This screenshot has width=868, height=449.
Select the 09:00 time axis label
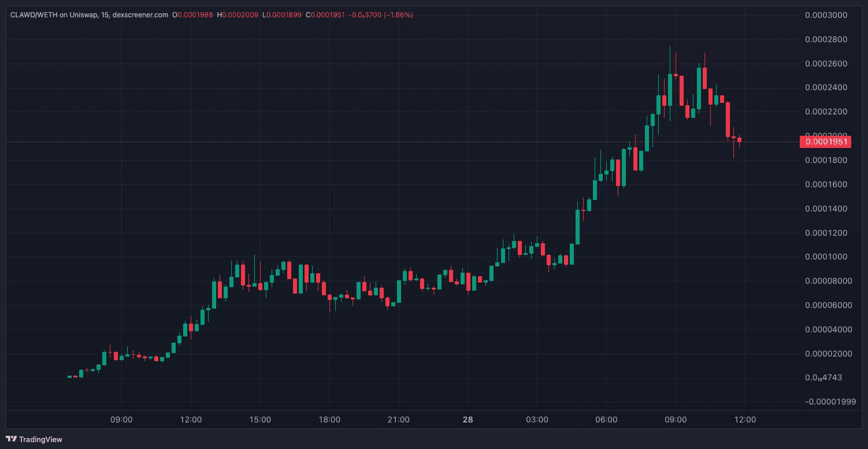121,420
